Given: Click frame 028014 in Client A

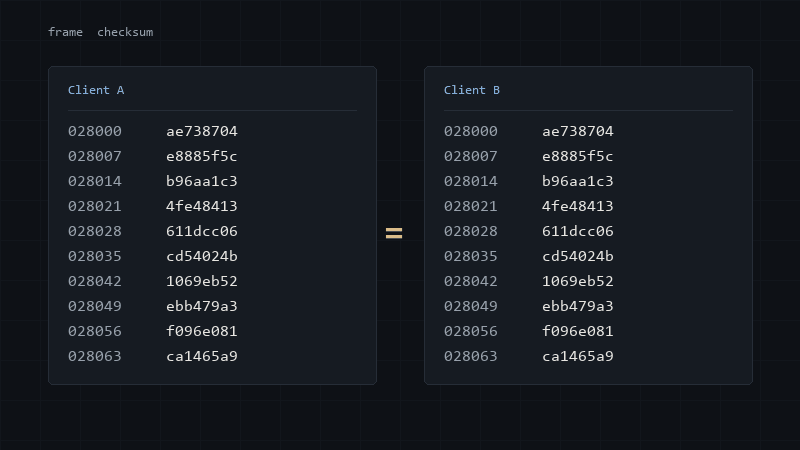Looking at the screenshot, I should tap(95, 181).
